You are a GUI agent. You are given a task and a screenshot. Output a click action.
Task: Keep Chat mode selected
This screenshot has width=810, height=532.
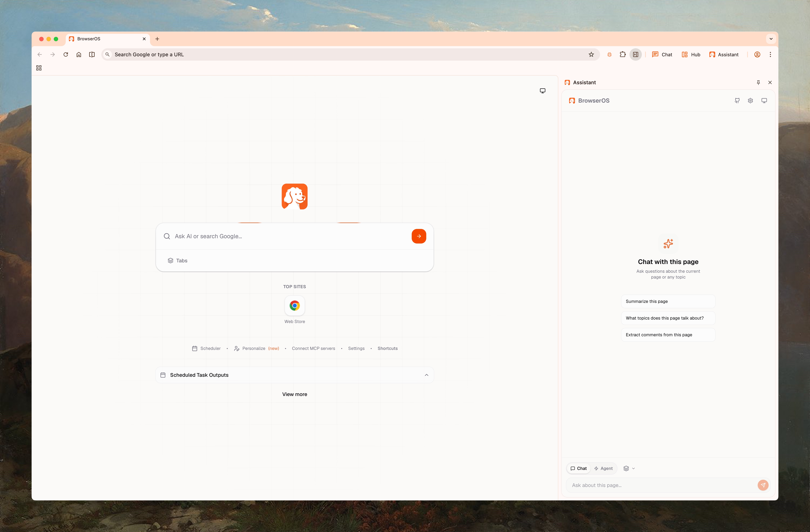tap(579, 468)
